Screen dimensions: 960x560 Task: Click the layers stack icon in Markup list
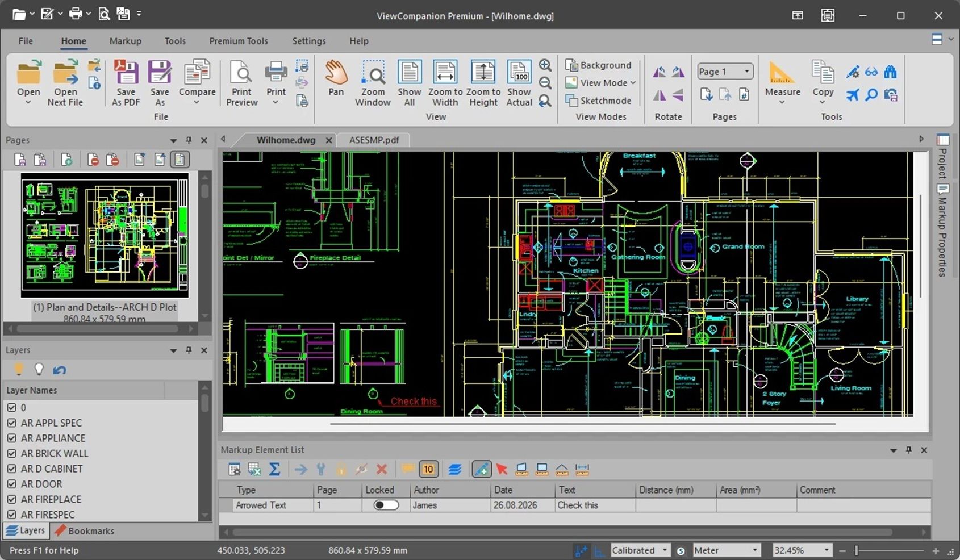tap(454, 469)
